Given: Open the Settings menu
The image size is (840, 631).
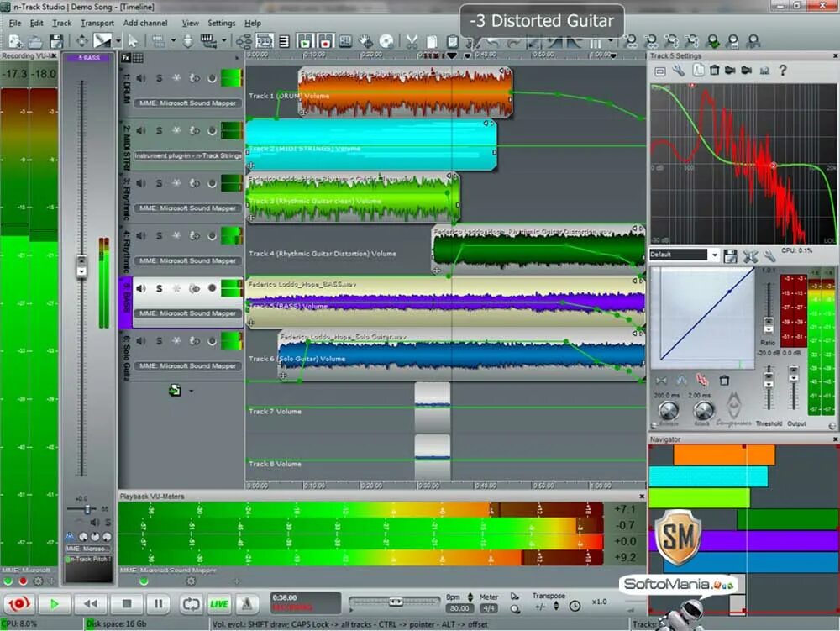Looking at the screenshot, I should coord(221,23).
